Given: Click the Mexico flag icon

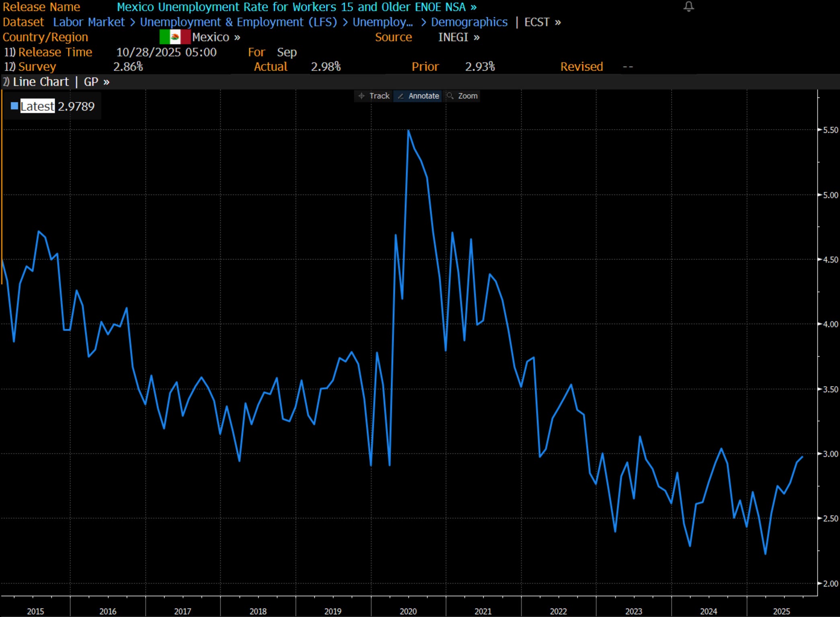Looking at the screenshot, I should [x=175, y=37].
